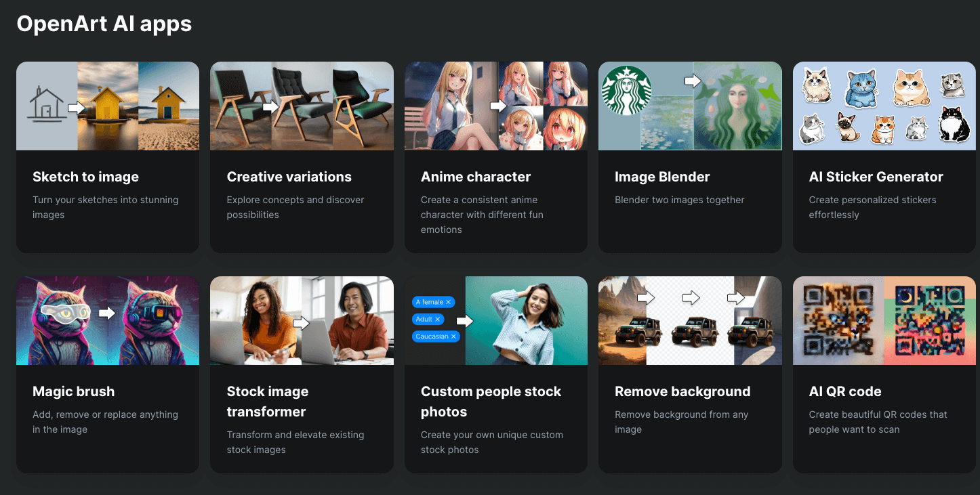
Task: Launch the Stock image transformer
Action: click(x=302, y=372)
